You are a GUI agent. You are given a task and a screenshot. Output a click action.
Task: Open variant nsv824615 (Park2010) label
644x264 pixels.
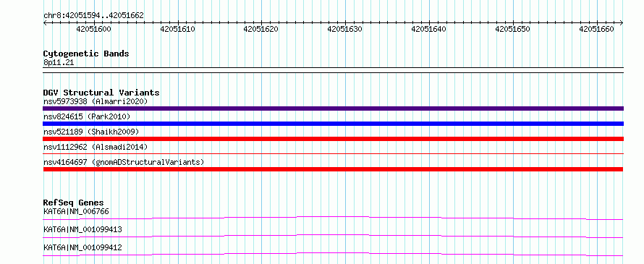coord(87,116)
